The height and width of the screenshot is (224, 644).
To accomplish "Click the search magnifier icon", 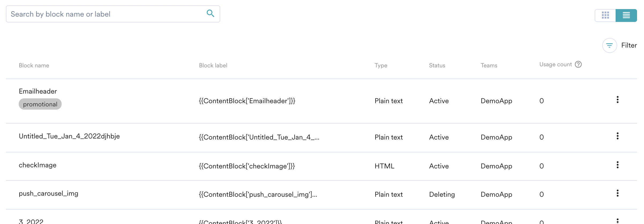I will pos(210,13).
